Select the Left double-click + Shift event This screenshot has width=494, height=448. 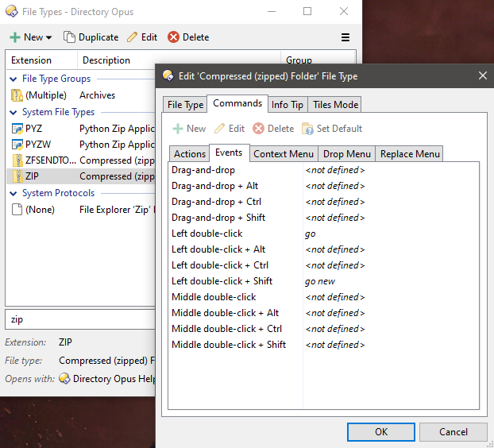click(x=323, y=281)
